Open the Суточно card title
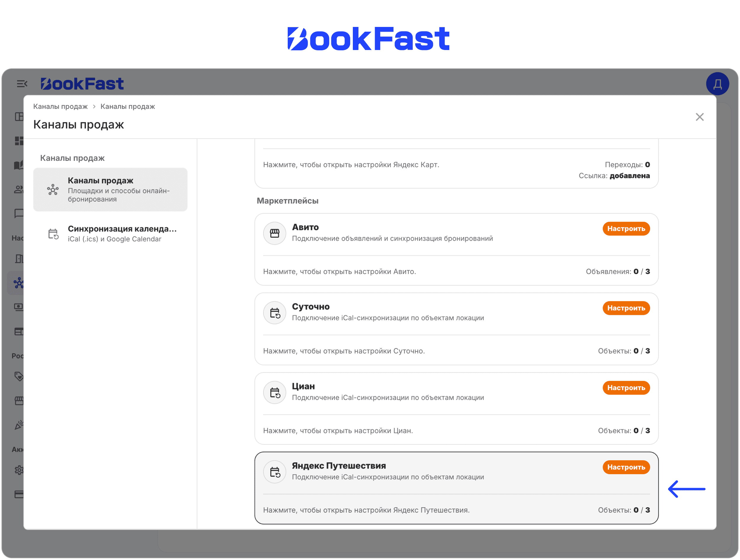Image resolution: width=740 pixels, height=560 pixels. click(311, 306)
